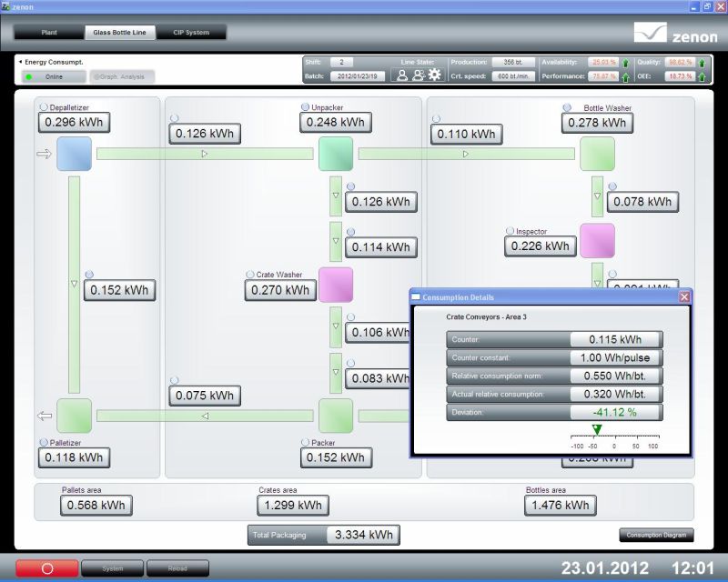Click the Availability green up arrow
This screenshot has width=728, height=582.
pyautogui.click(x=625, y=63)
